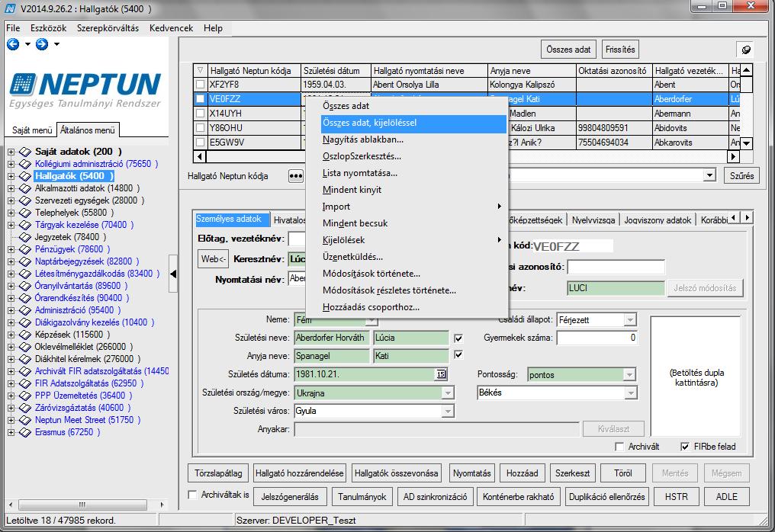The image size is (775, 532).
Task: Expand the Hallgatók (5400) tree node
Action: 11,176
